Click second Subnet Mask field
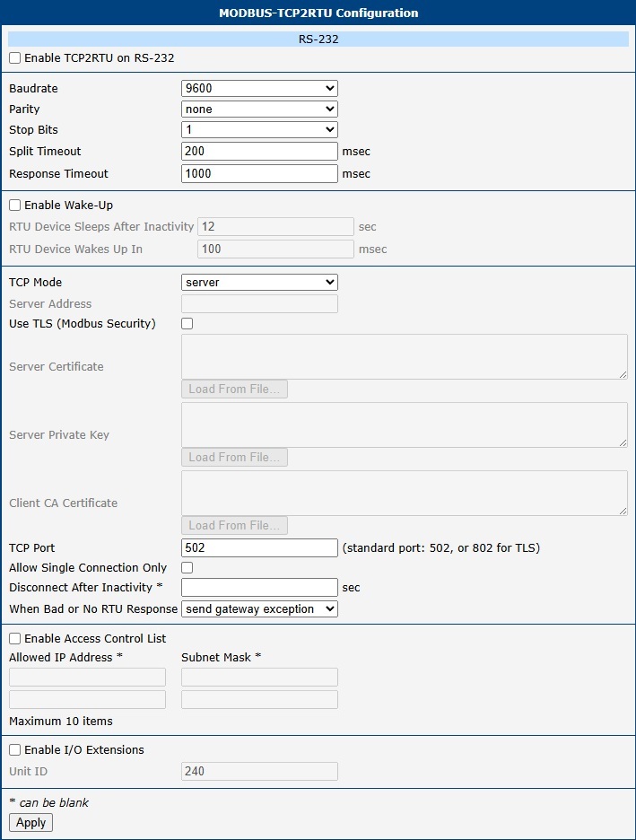Screen dimensions: 636x840 pyautogui.click(x=259, y=700)
